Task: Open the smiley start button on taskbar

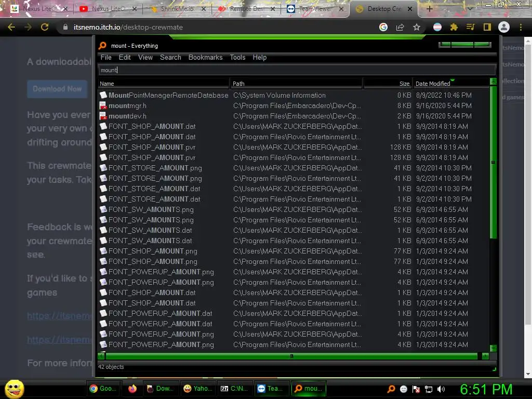Action: pos(14,389)
